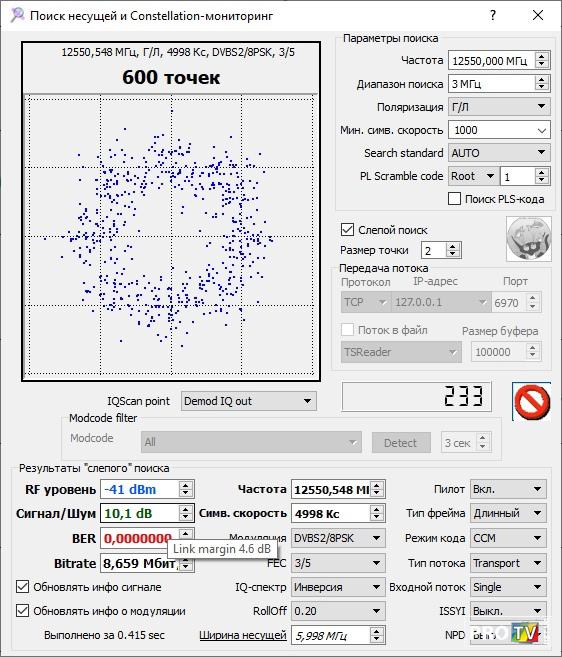Enable the Поиск PLS-кода checkbox
562x657 pixels.
pyautogui.click(x=454, y=199)
